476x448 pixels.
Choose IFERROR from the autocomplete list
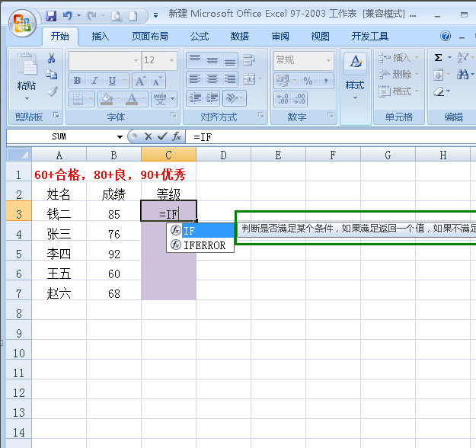point(200,245)
